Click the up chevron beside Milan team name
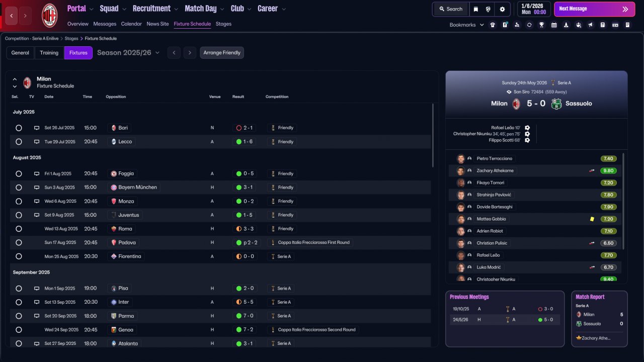This screenshot has height=362, width=644. click(x=15, y=79)
